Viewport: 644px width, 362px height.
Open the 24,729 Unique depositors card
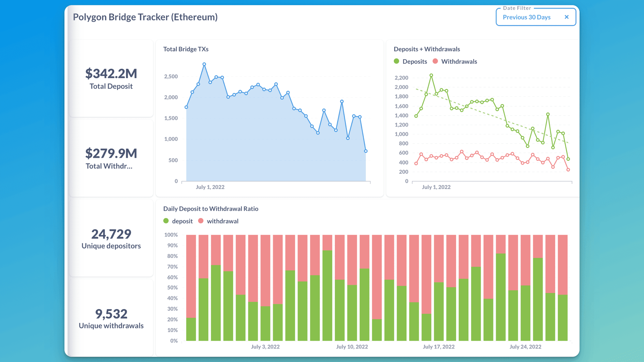(111, 238)
